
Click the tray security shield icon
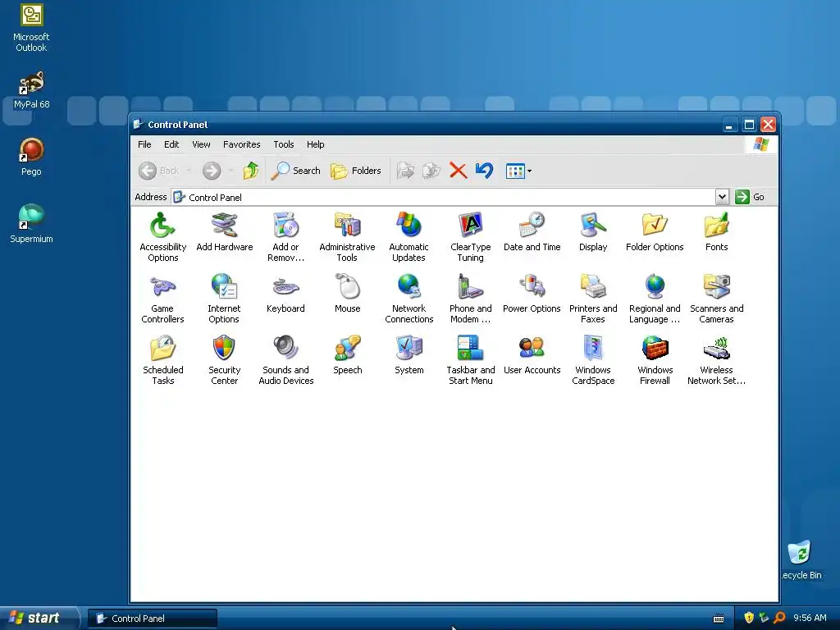(749, 619)
